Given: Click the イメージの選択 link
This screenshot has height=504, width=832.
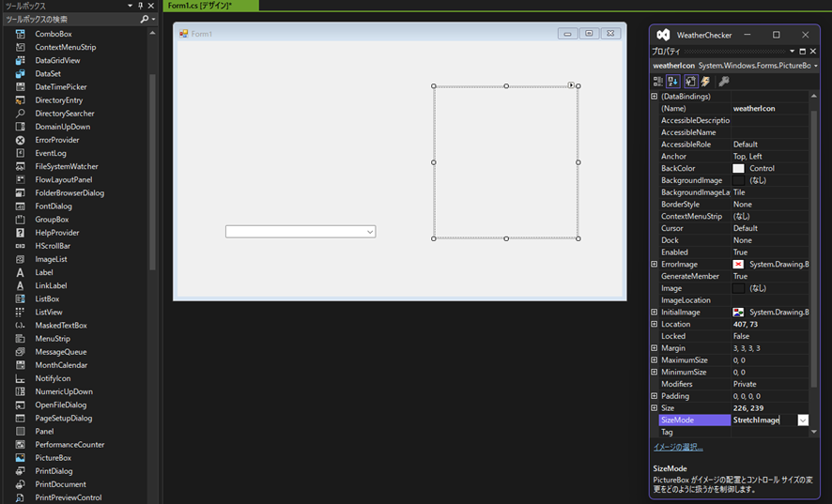Looking at the screenshot, I should (x=678, y=448).
